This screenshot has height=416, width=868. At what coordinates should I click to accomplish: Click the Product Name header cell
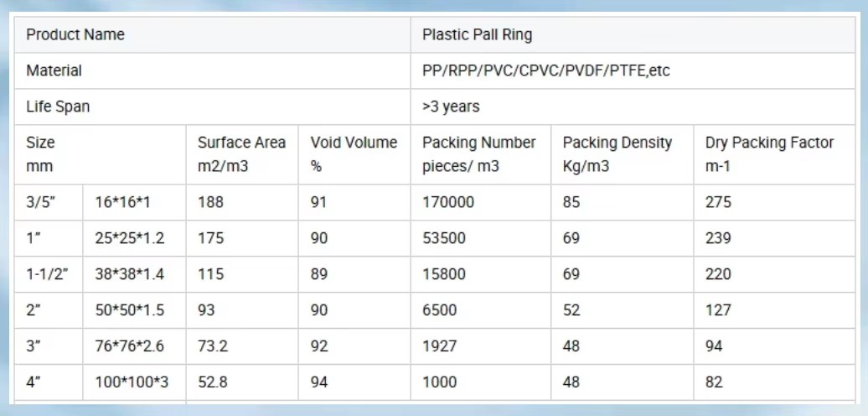(x=213, y=35)
